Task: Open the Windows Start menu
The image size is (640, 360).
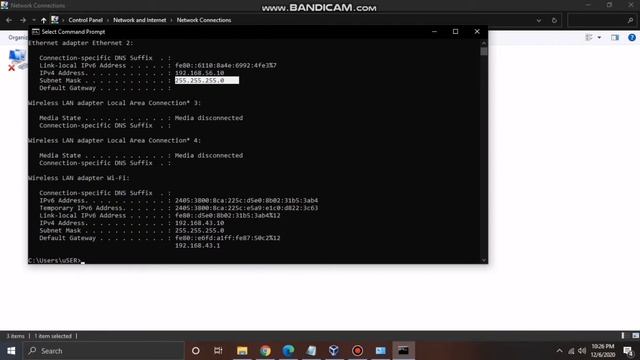Action: tap(11, 351)
